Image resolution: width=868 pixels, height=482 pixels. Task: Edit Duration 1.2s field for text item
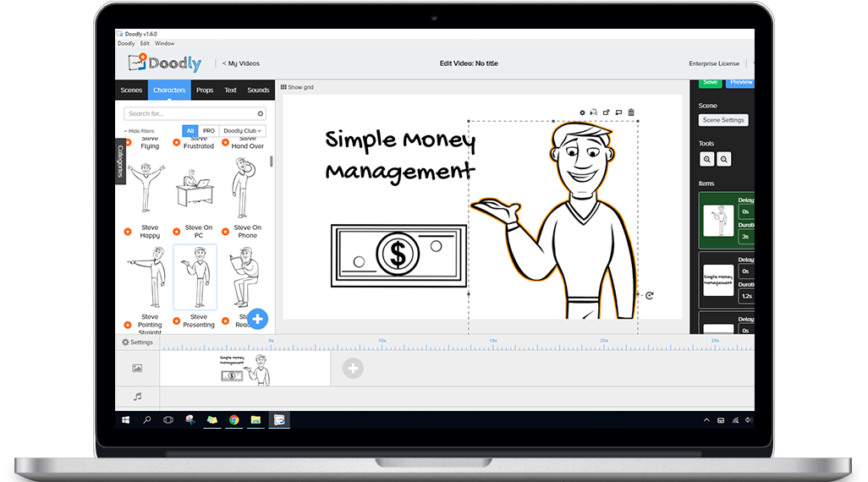(746, 296)
